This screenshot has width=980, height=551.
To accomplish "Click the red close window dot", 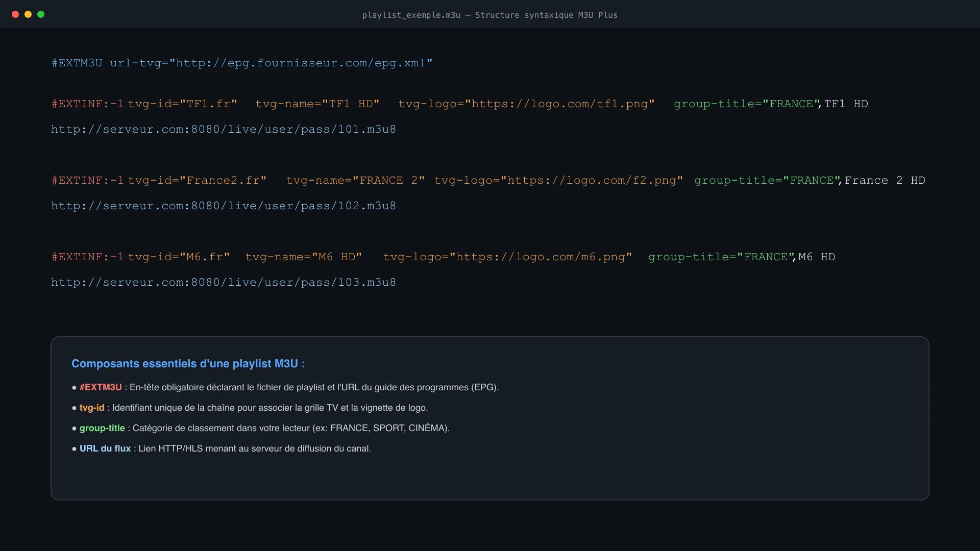I will 15,14.
